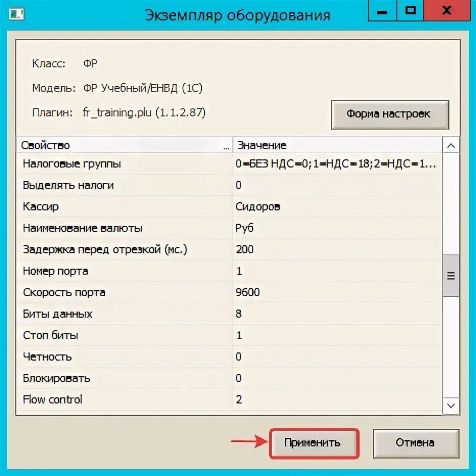Close the Экземпляр оборудования window

447,10
